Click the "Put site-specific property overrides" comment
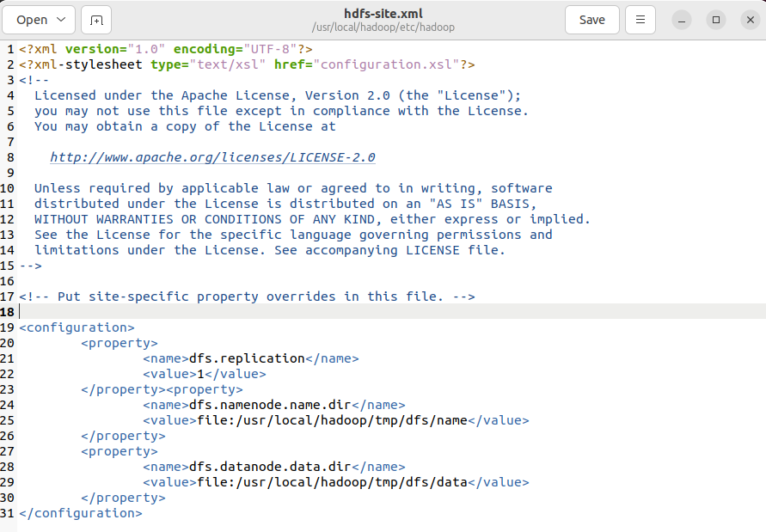Image resolution: width=766 pixels, height=532 pixels. tap(247, 297)
